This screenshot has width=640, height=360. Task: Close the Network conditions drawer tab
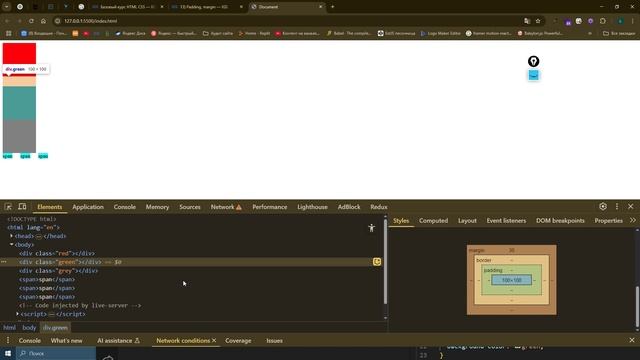pyautogui.click(x=214, y=340)
